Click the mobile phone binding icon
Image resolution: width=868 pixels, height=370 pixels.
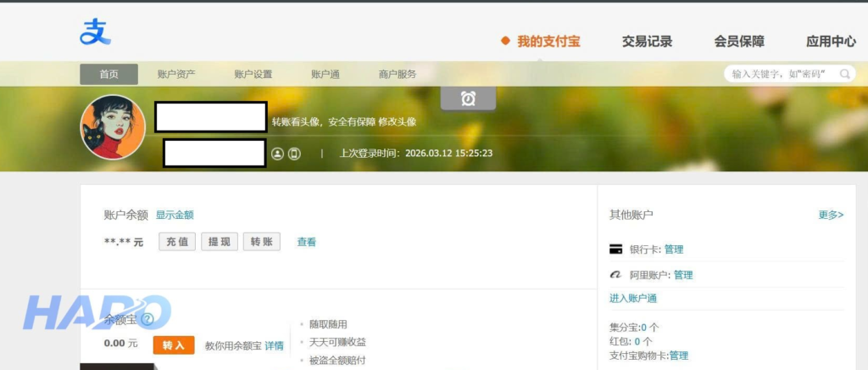pos(294,154)
